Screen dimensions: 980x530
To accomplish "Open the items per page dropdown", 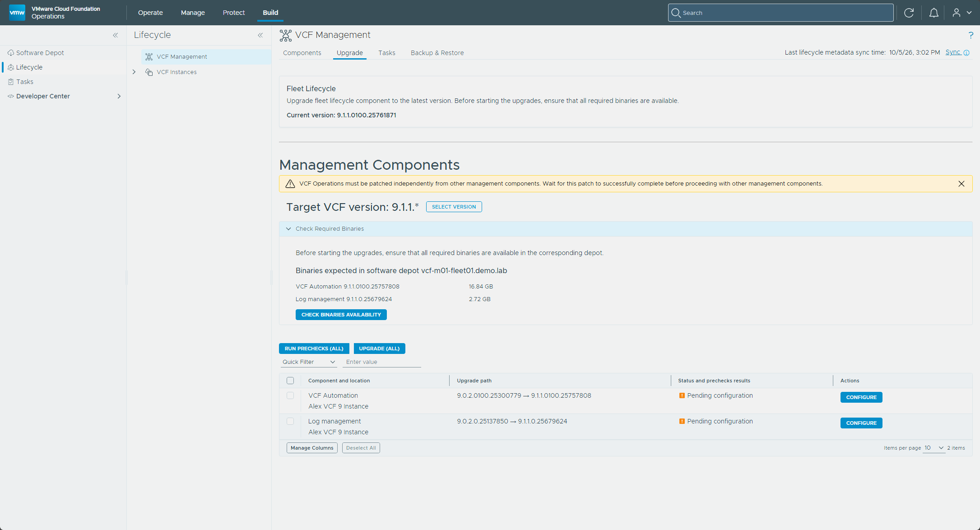I will point(934,448).
